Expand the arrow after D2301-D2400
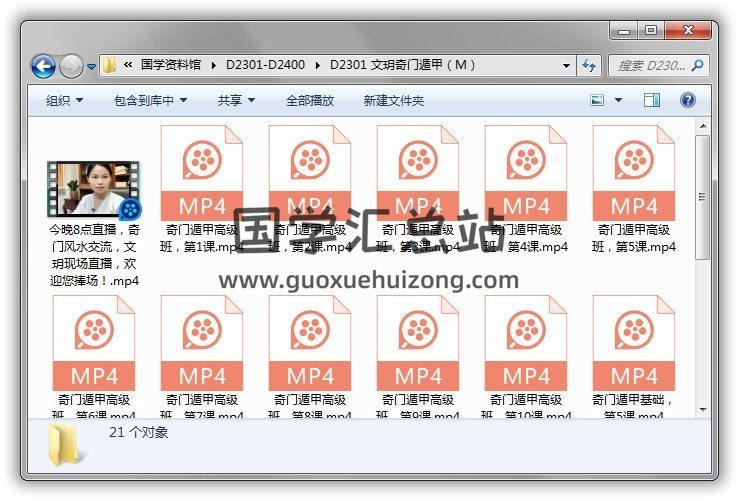 point(318,65)
